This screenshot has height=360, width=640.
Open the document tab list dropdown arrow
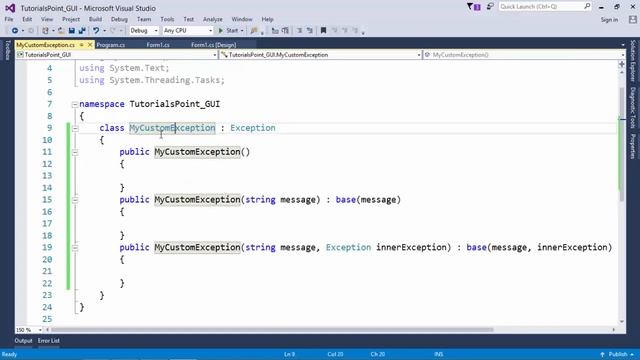pyautogui.click(x=623, y=45)
